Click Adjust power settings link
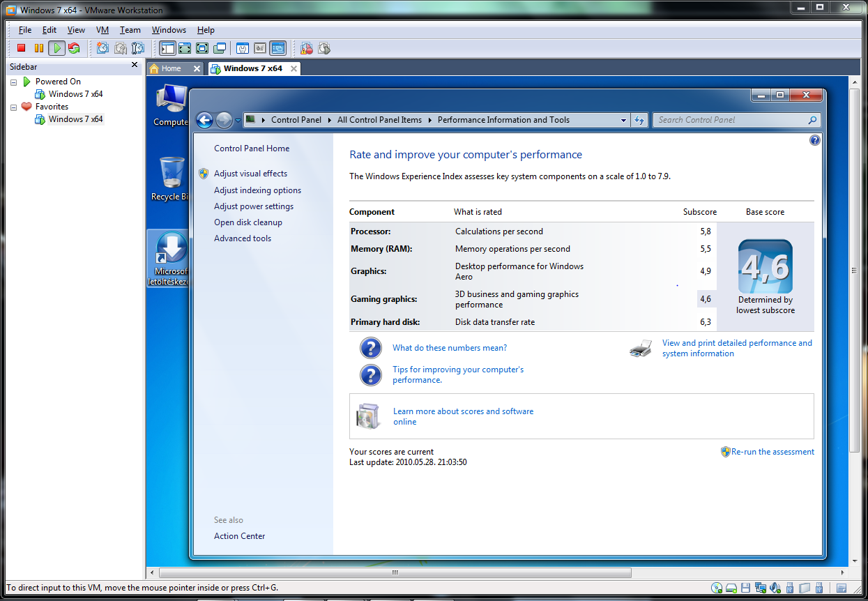The width and height of the screenshot is (868, 601). coord(254,206)
